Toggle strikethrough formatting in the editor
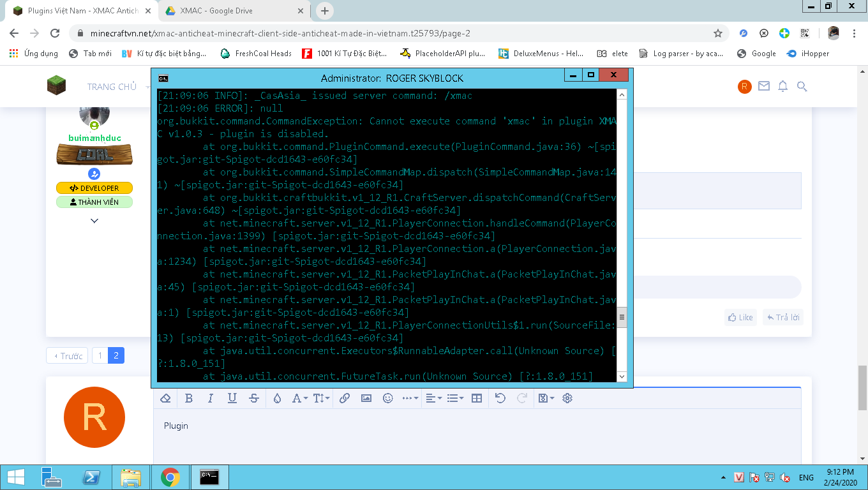This screenshot has width=868, height=490. point(254,398)
